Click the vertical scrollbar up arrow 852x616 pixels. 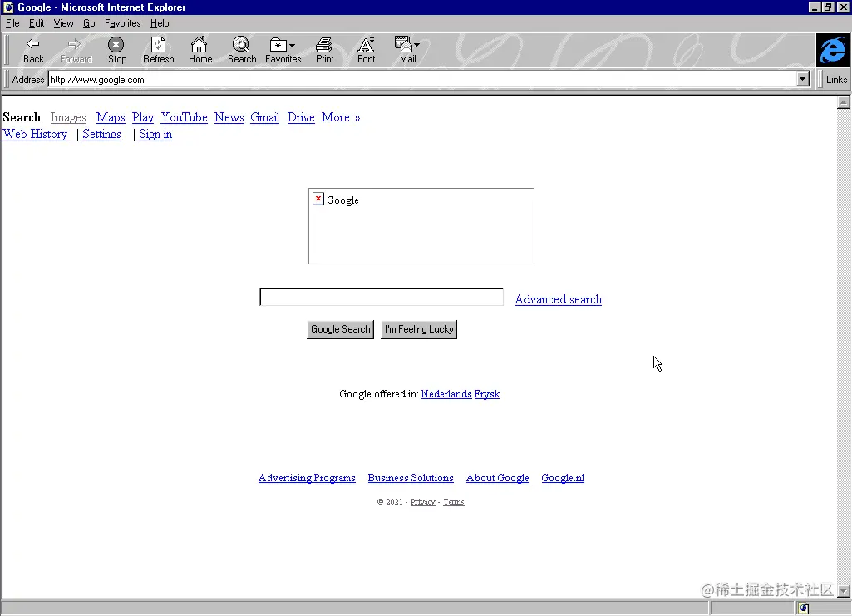(844, 102)
